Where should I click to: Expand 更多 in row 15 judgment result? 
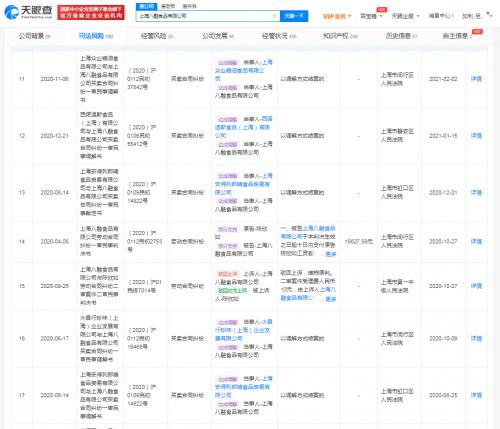(330, 299)
